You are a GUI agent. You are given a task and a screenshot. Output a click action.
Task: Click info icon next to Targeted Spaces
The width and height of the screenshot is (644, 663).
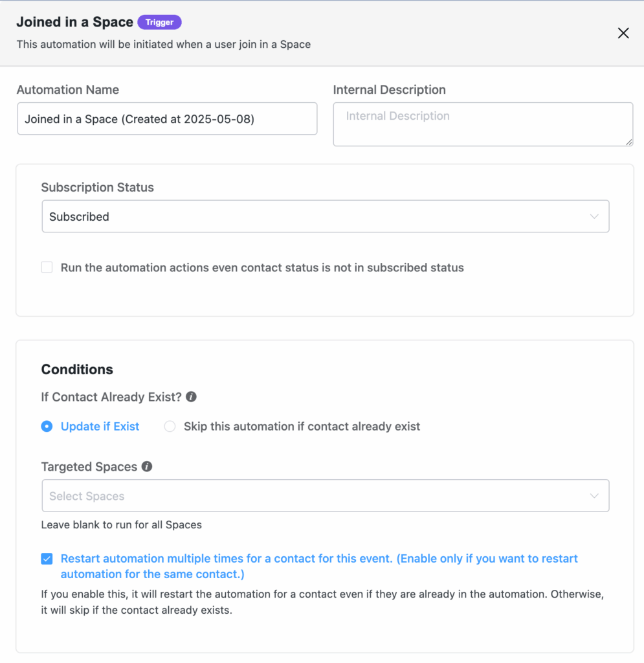click(147, 466)
